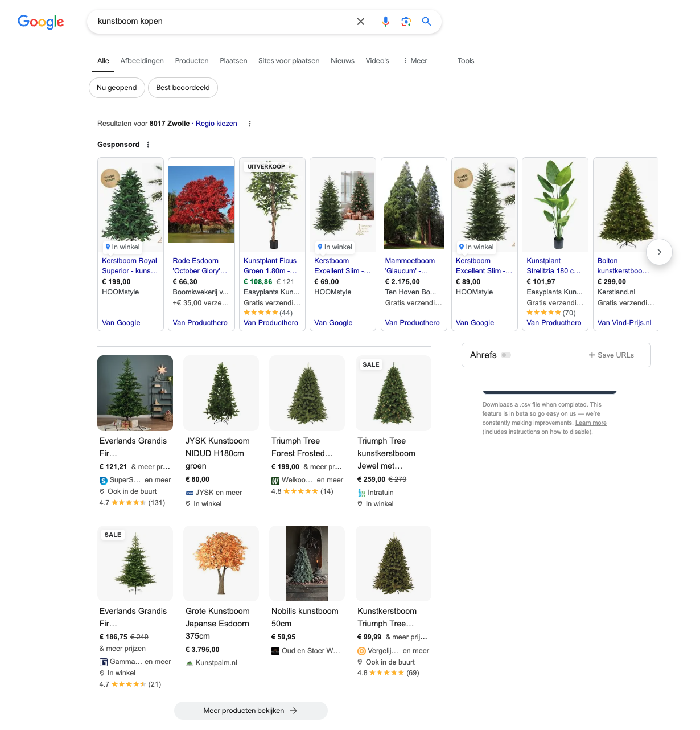Open the Learn more link
The width and height of the screenshot is (700, 730).
591,423
